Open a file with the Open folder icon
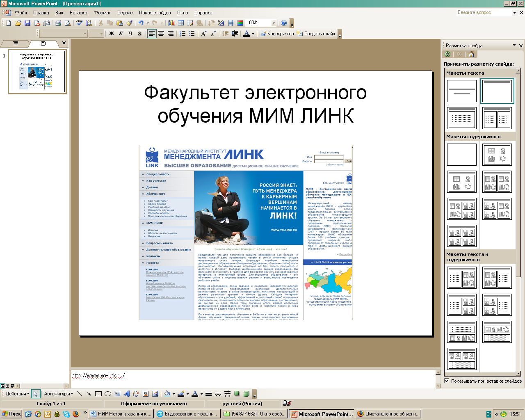525x420 pixels. [18, 23]
